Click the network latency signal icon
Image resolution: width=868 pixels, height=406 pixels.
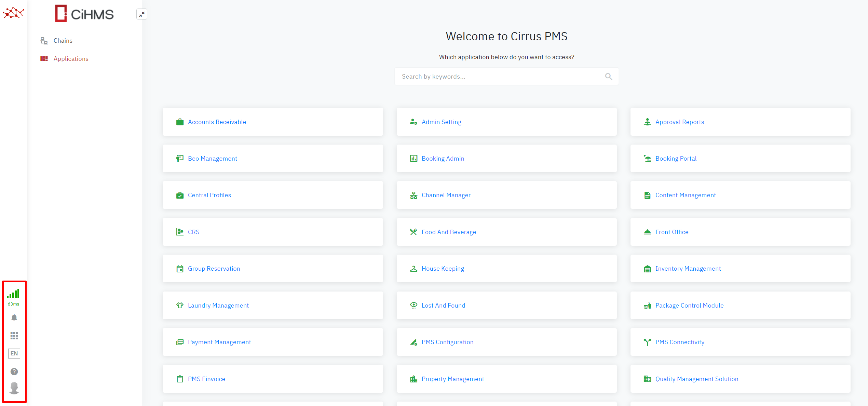coord(13,294)
